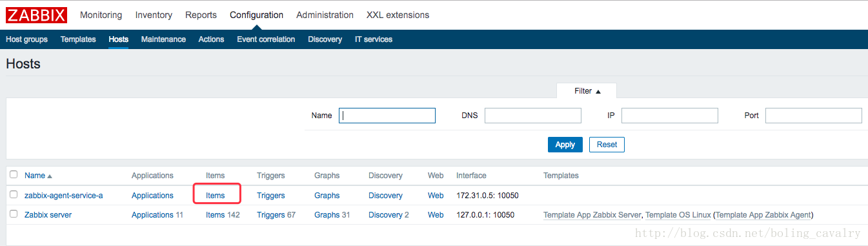Viewport: 868px width, 246px height.
Task: Focus the Port filter field
Action: pyautogui.click(x=814, y=116)
